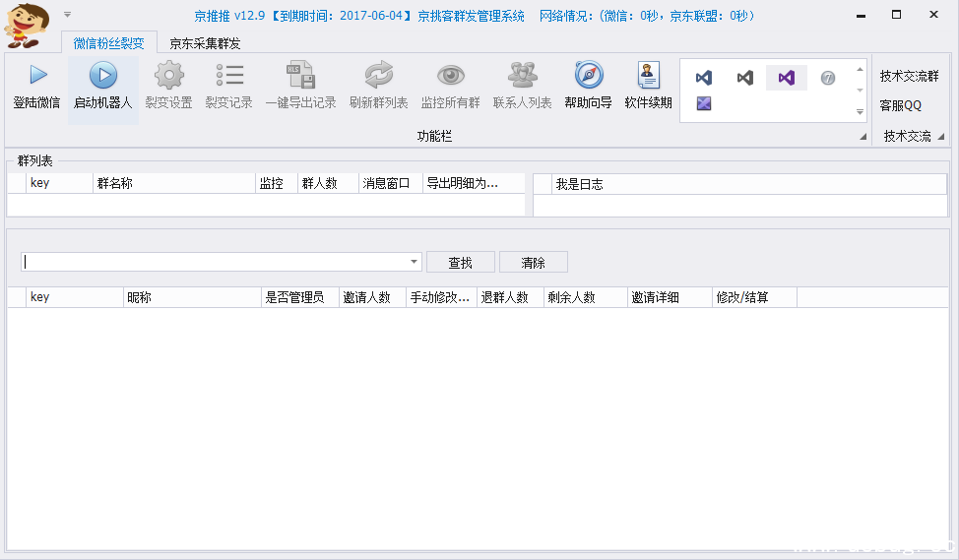
Task: Sort by 退群人数 column header
Action: tap(511, 297)
